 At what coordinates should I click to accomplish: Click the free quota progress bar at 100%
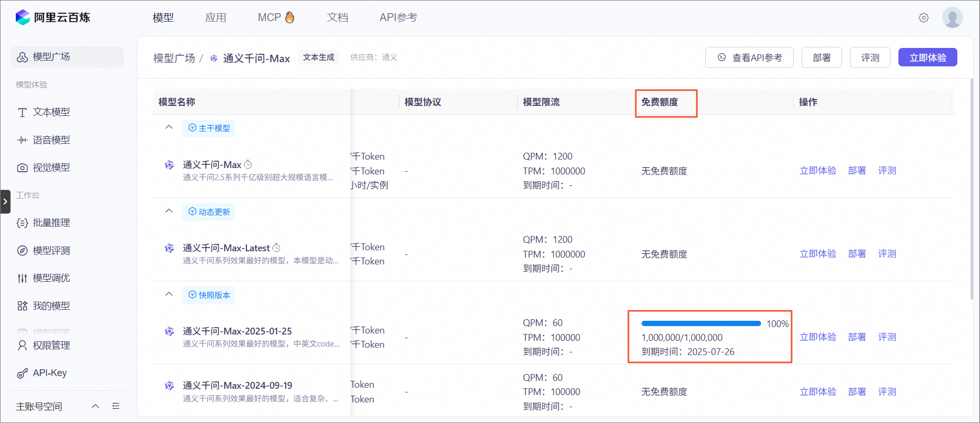point(701,323)
